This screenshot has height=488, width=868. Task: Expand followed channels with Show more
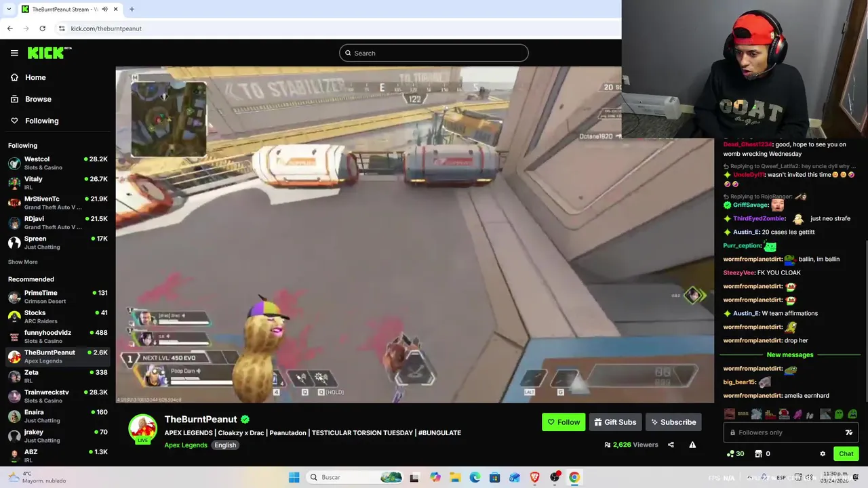point(23,262)
